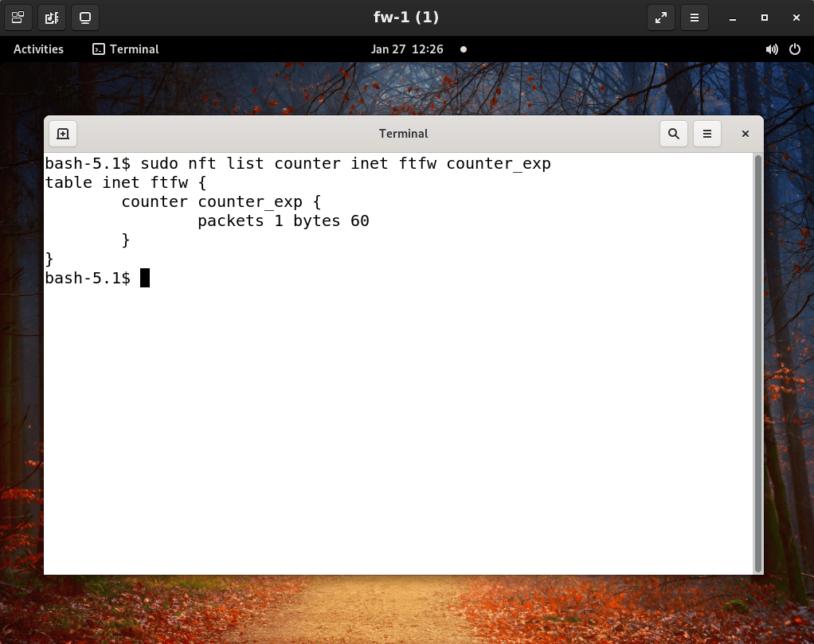
Task: Maximize the fw-1 viewer window
Action: pyautogui.click(x=765, y=17)
